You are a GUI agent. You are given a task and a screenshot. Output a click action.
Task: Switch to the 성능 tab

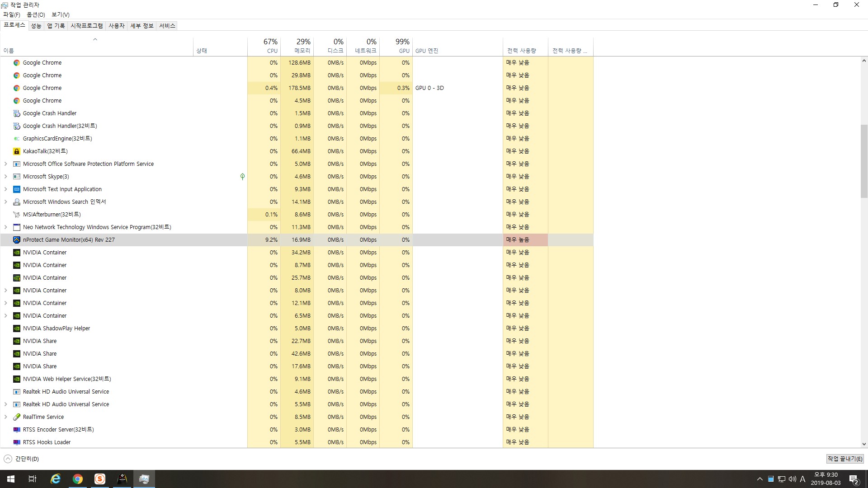(36, 26)
